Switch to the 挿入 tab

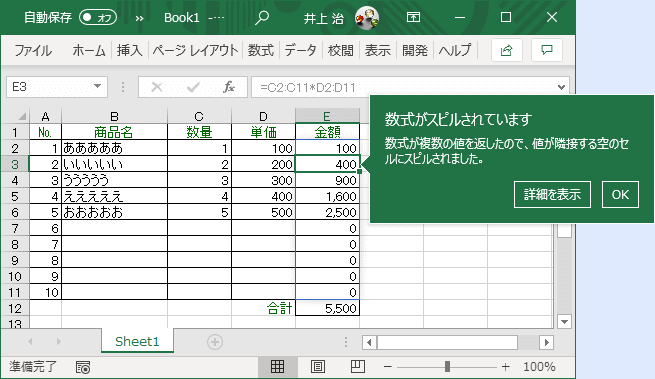[129, 51]
